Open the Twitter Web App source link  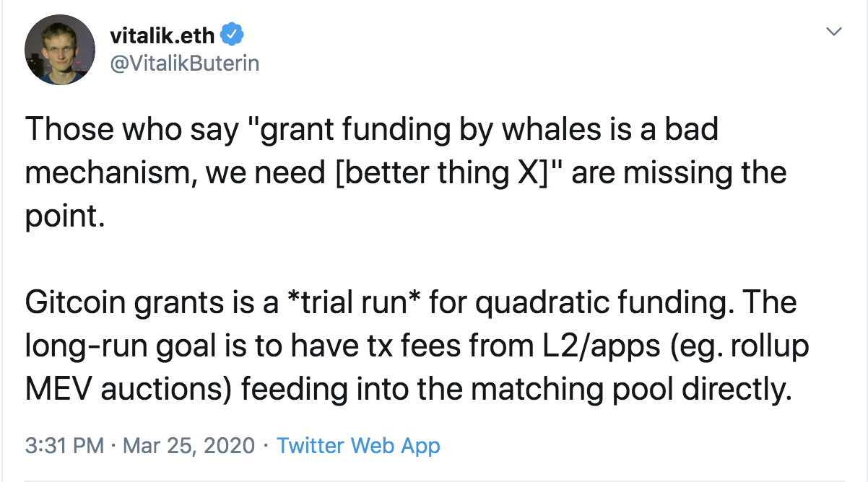(x=358, y=445)
